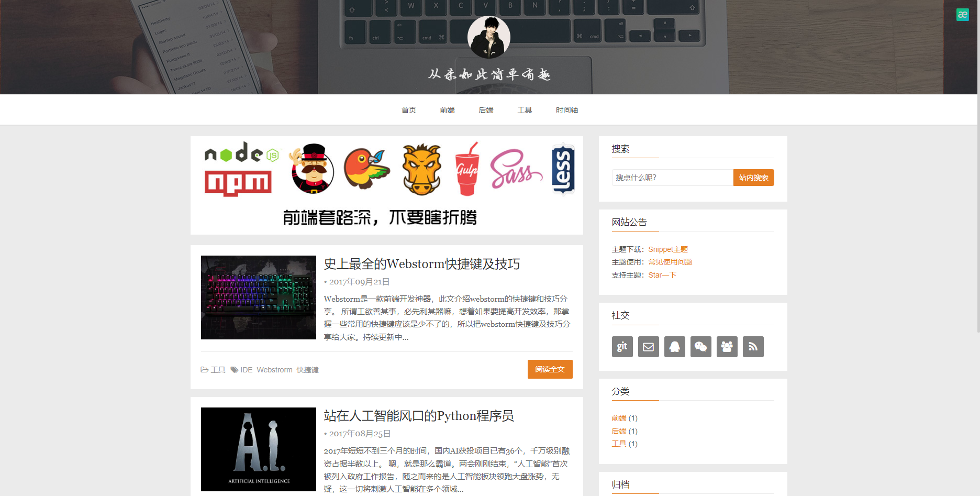Click the æ badge in the top-right corner

point(963,14)
